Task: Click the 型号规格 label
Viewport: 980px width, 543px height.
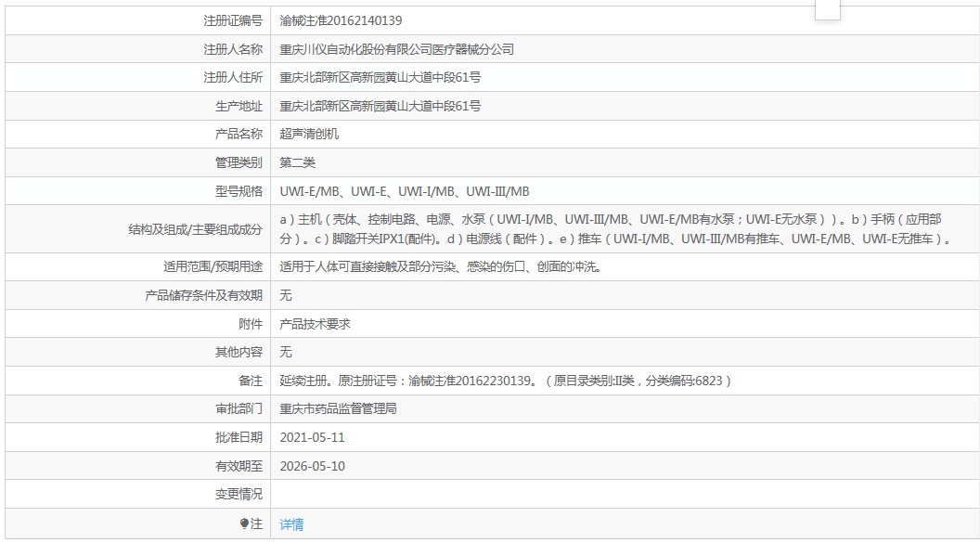Action: [x=239, y=191]
